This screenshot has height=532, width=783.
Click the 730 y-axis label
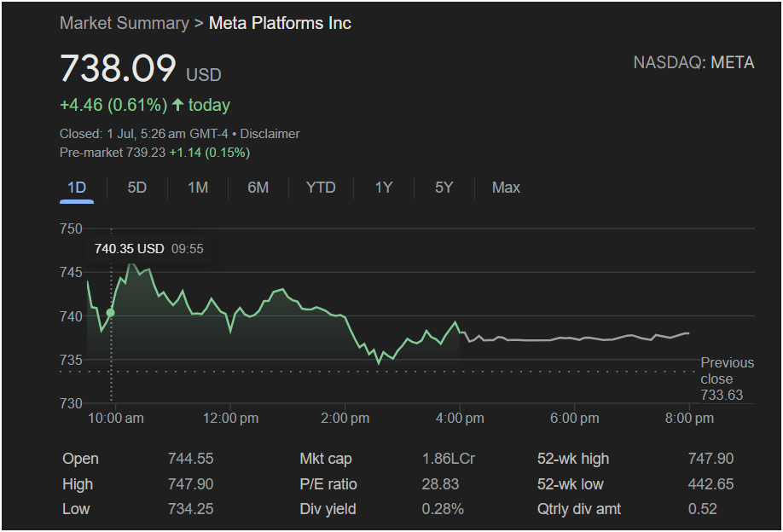point(71,403)
